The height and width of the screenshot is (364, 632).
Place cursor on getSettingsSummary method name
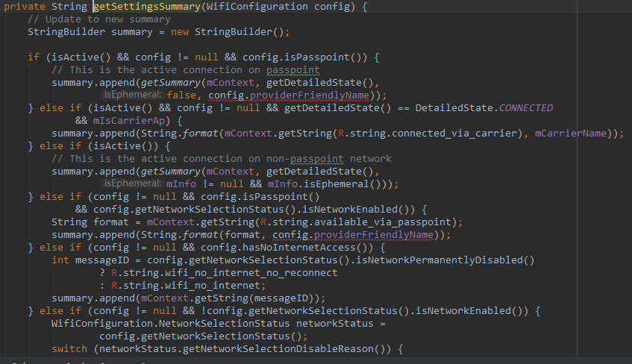click(147, 7)
